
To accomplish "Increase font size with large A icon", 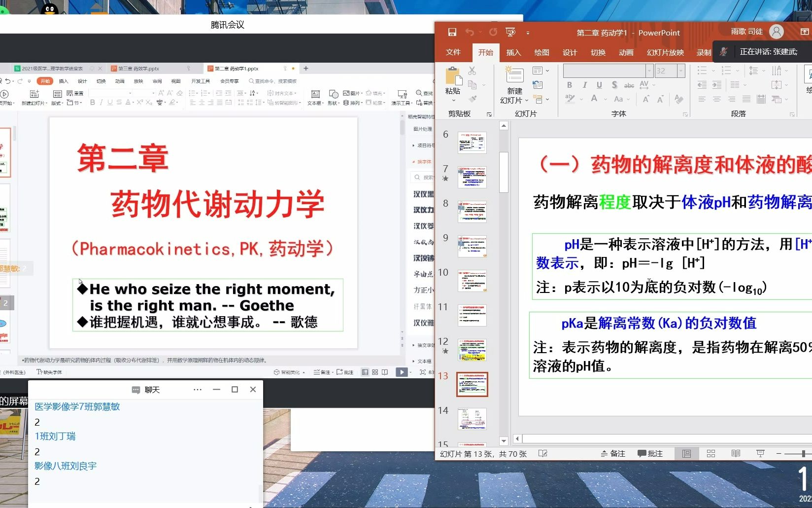I will pos(646,99).
